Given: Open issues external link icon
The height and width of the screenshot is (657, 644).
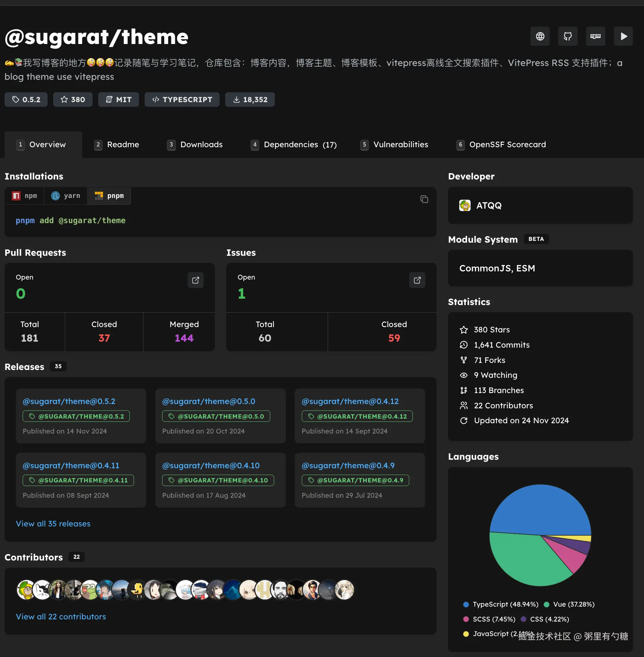Looking at the screenshot, I should coord(417,280).
